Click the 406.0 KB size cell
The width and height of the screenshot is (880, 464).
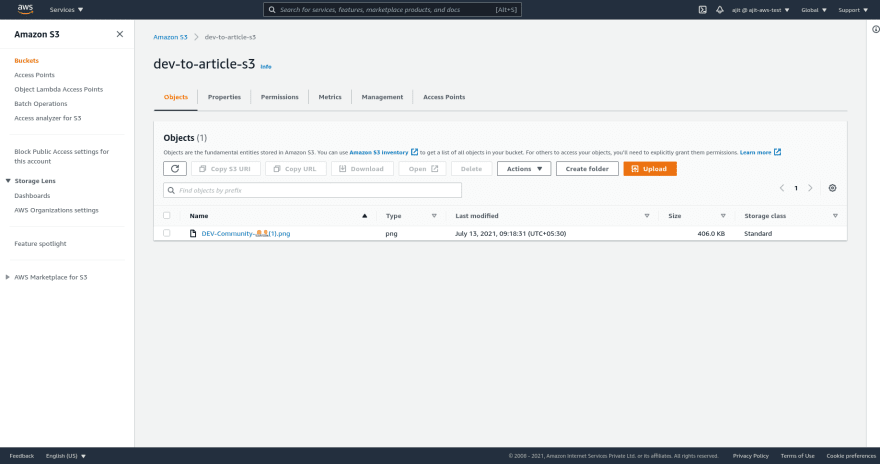[711, 233]
